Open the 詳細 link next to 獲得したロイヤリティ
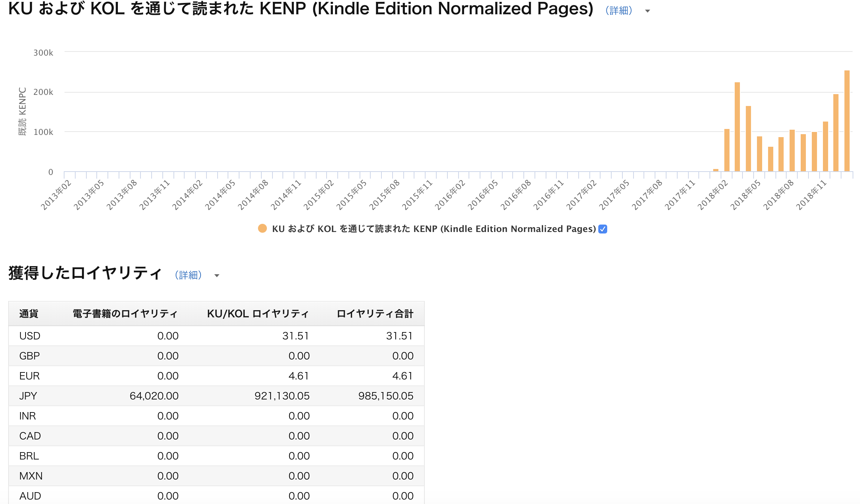 point(188,275)
